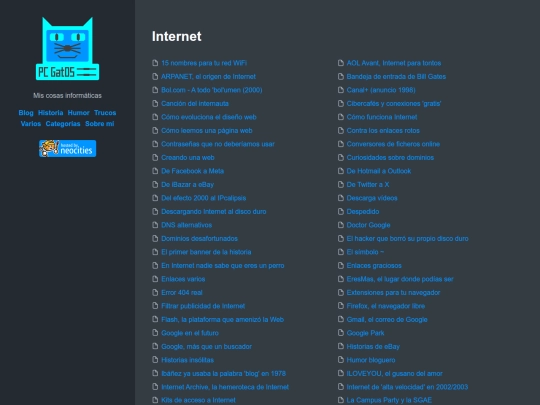540x405 pixels.
Task: Click the page icon next to 'Enlaces graciosos'
Action: pyautogui.click(x=341, y=266)
